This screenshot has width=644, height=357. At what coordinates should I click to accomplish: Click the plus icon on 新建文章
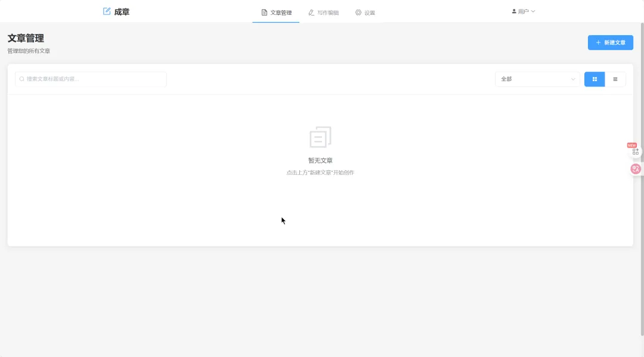598,43
